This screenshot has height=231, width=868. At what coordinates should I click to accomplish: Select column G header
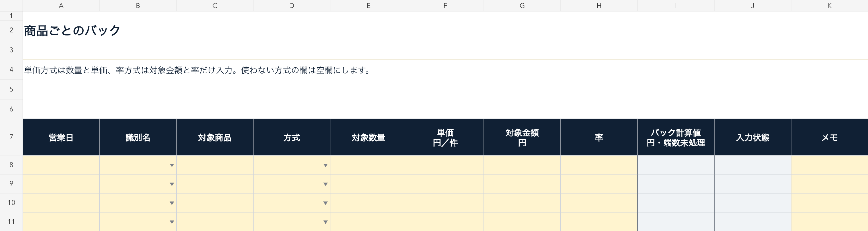(x=522, y=6)
